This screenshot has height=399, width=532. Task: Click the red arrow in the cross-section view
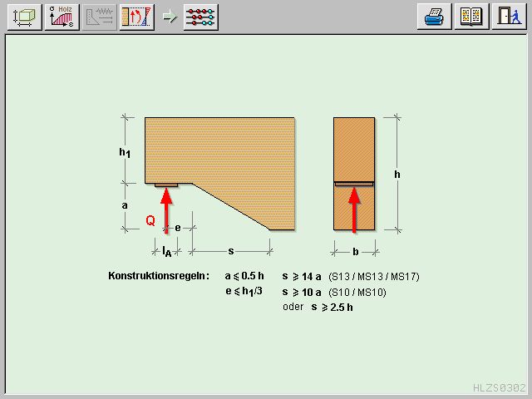point(354,211)
